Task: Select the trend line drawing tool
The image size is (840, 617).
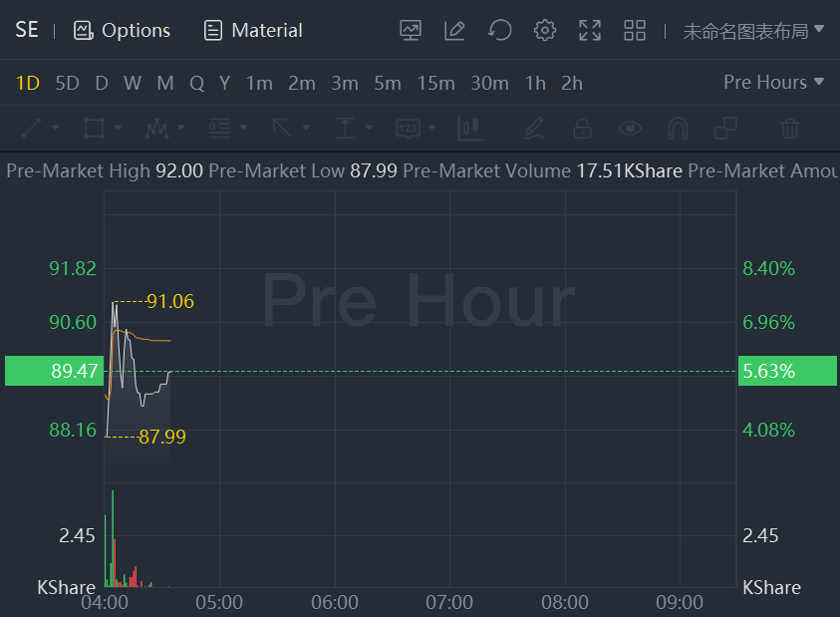Action: pos(31,129)
